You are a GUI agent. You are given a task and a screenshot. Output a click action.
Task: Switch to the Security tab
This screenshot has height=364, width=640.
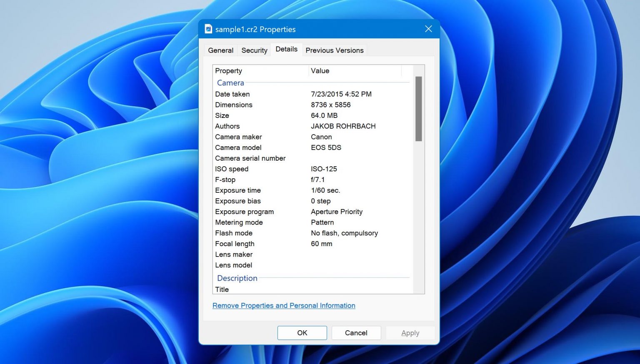[x=254, y=50]
